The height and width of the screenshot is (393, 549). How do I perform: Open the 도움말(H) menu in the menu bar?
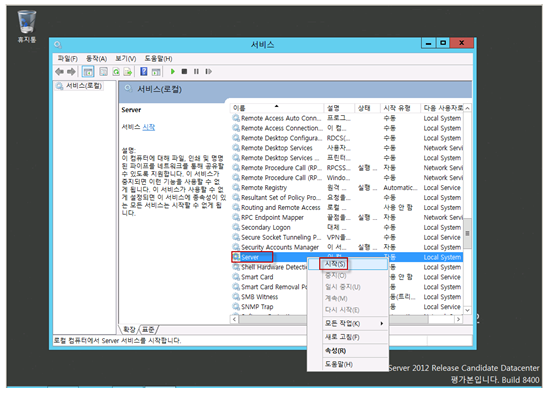tap(158, 58)
